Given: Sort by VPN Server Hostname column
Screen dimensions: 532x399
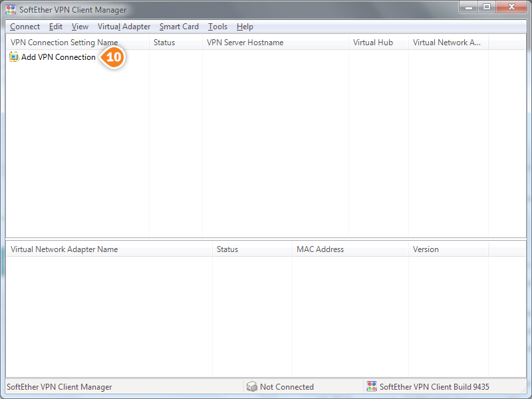Looking at the screenshot, I should coord(275,43).
